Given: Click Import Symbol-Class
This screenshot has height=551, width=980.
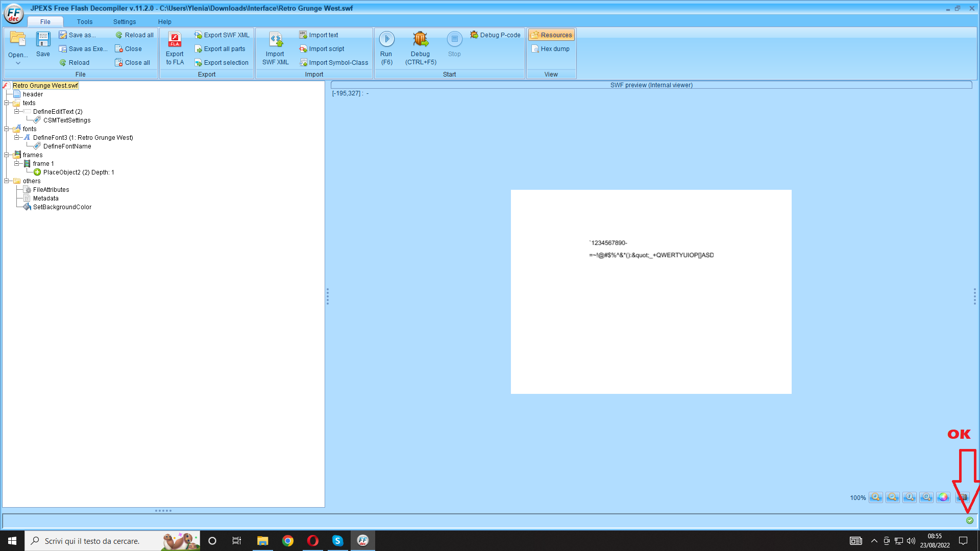Looking at the screenshot, I should coord(334,63).
